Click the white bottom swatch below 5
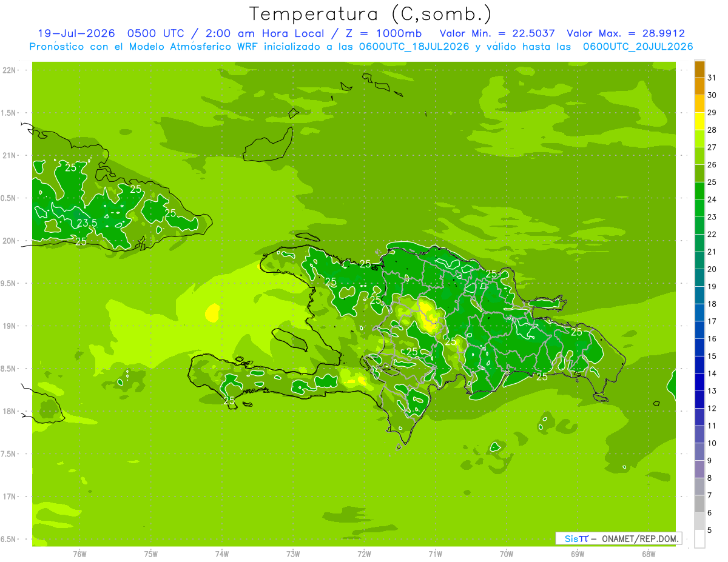 point(699,539)
